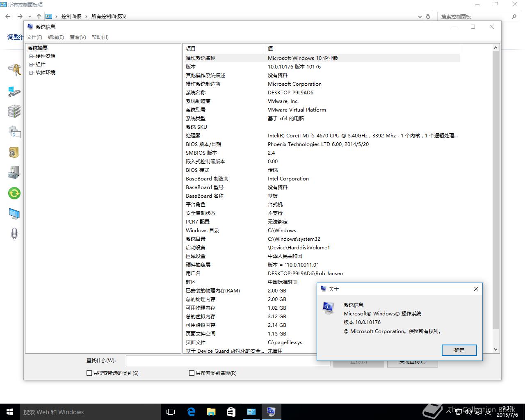
Task: Select the BIOS 版本/日期 row
Action: pos(321,144)
